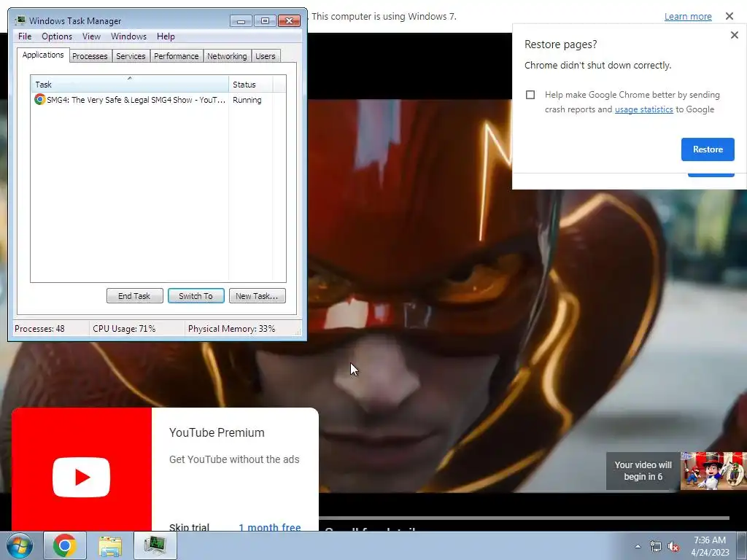The image size is (747, 560).
Task: Switch to the Networking tab
Action: 227,56
